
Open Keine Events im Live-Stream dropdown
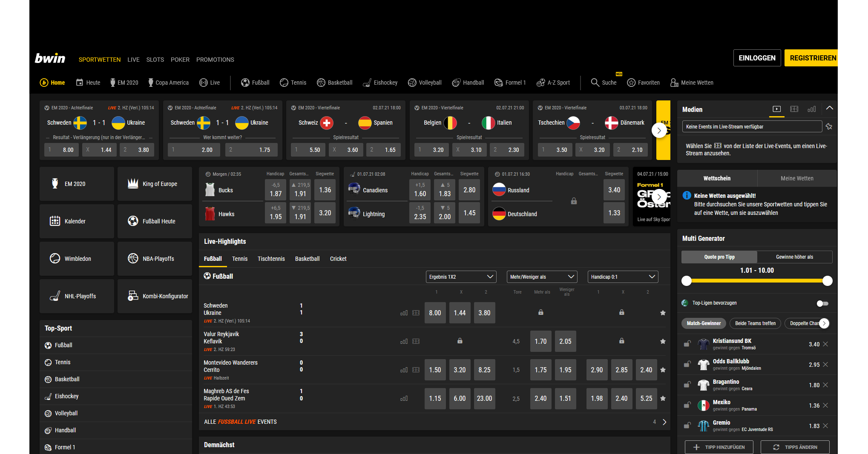click(x=752, y=127)
